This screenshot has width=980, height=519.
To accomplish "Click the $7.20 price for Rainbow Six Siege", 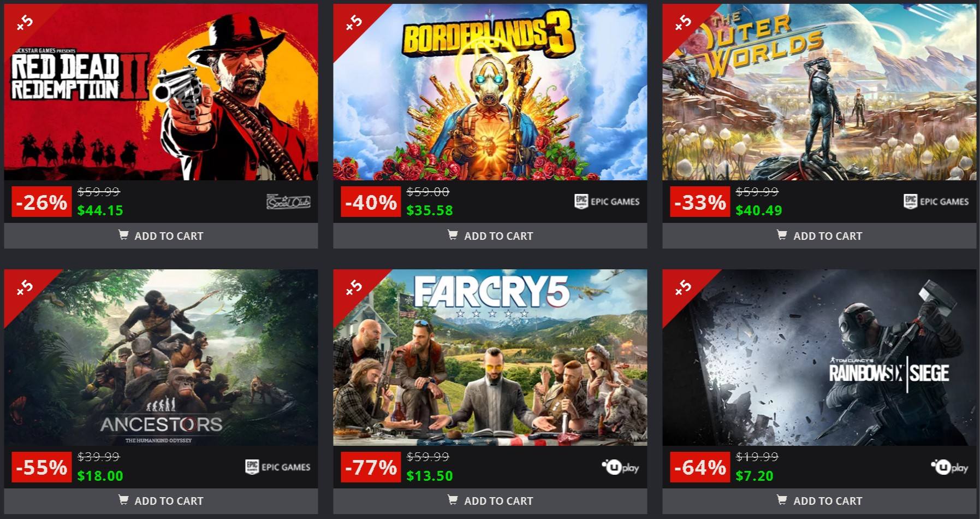I will point(754,476).
